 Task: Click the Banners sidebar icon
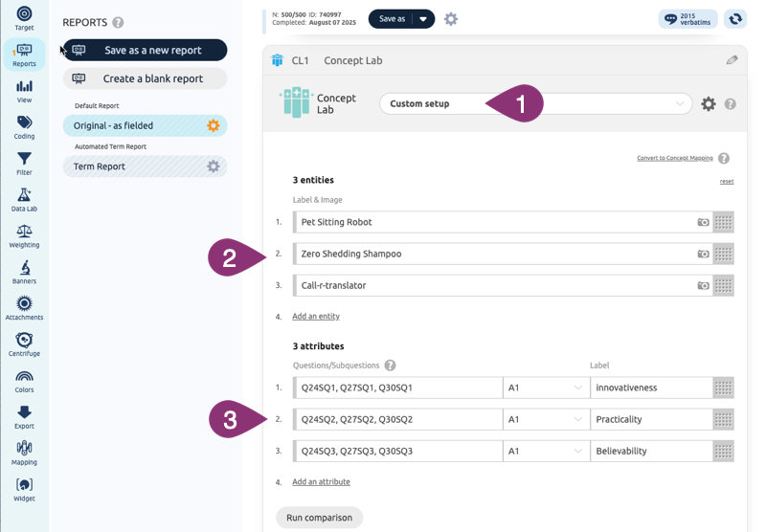[x=24, y=272]
